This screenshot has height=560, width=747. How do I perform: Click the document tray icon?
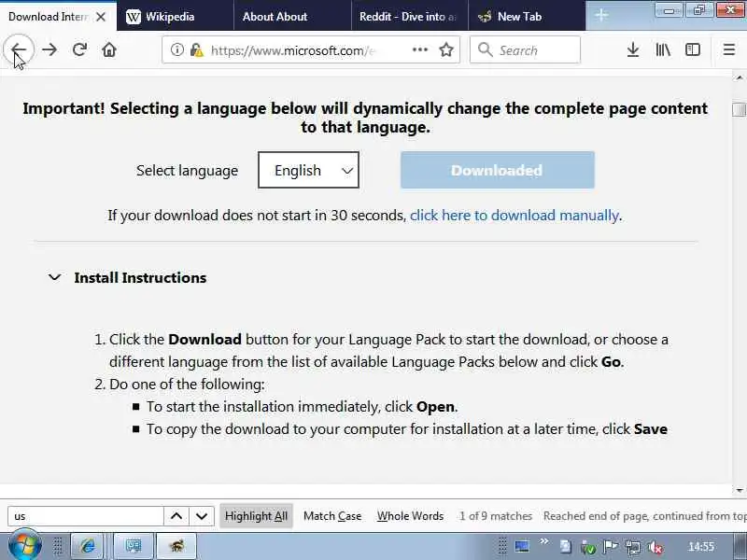[565, 546]
